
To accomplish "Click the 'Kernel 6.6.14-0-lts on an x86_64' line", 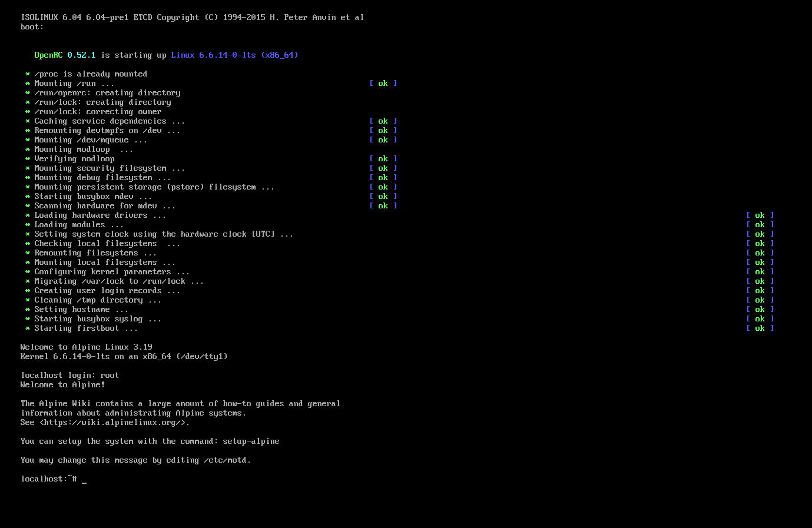I will (124, 357).
